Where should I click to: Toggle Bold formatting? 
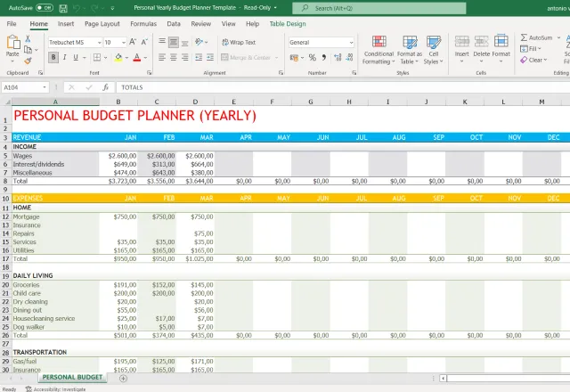pos(53,57)
